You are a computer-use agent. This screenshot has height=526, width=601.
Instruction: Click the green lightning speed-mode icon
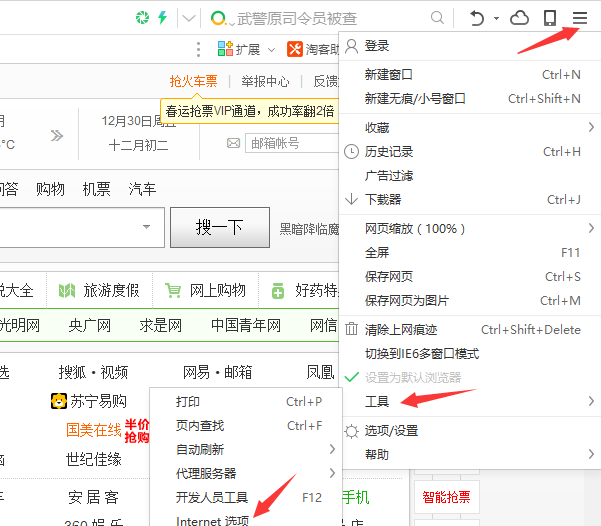(163, 17)
